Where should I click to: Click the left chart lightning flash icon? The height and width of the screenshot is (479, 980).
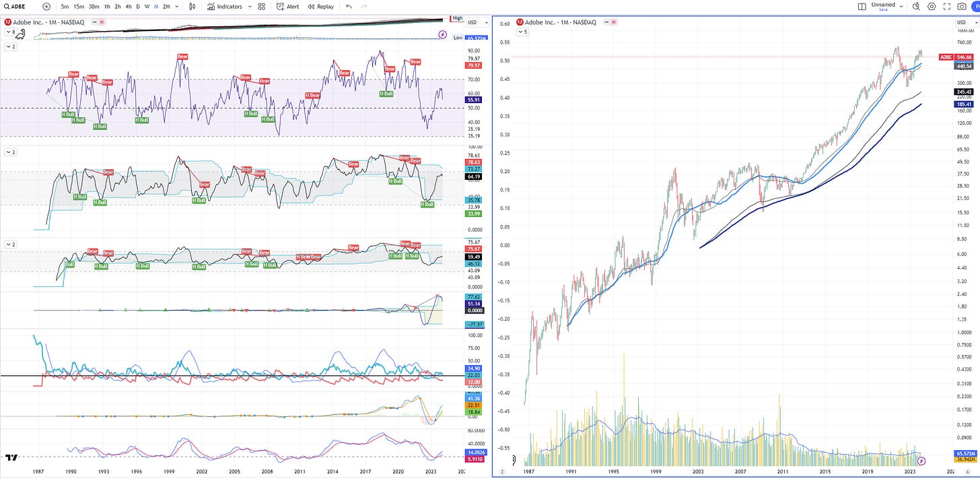[442, 34]
